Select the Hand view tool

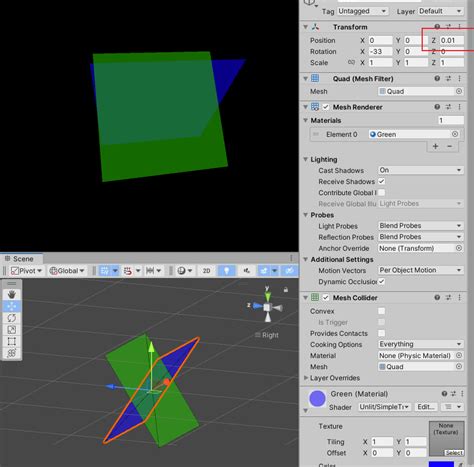tap(12, 294)
